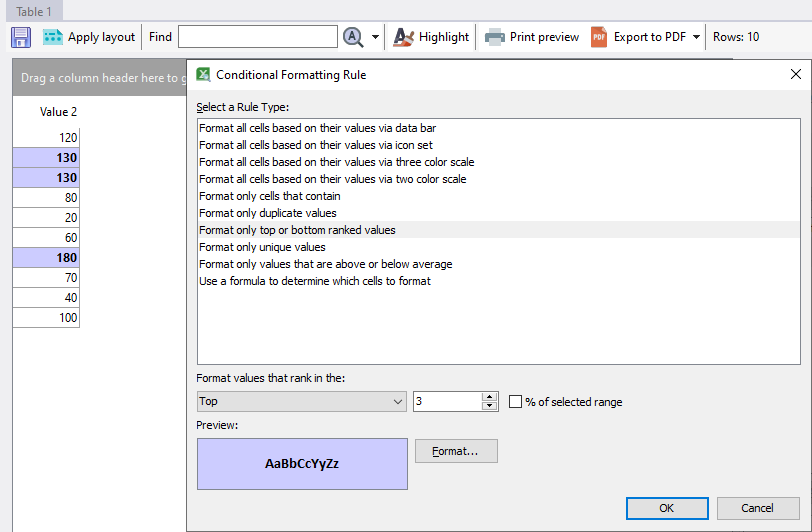Click the purple AaBbCcYyZz preview swatch
Screen dimensions: 812x532
coord(302,464)
